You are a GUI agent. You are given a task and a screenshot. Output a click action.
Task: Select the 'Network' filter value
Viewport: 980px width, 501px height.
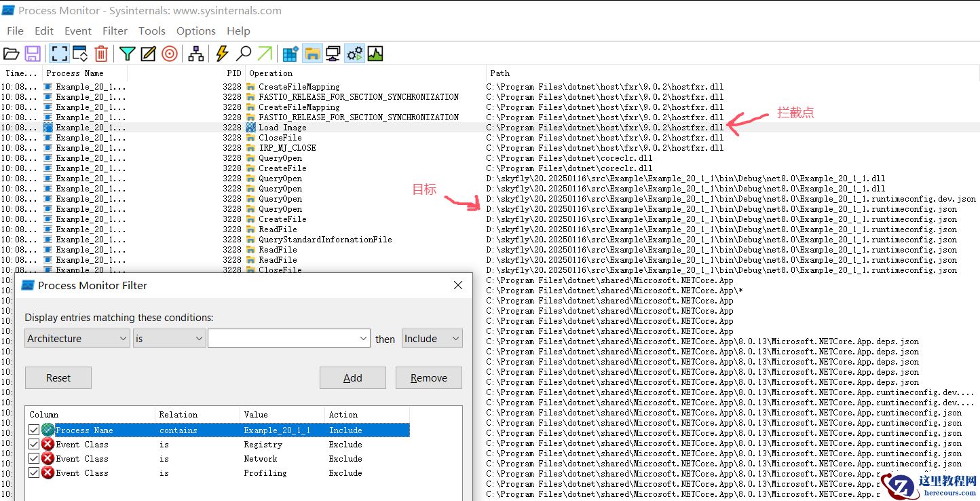click(x=261, y=458)
